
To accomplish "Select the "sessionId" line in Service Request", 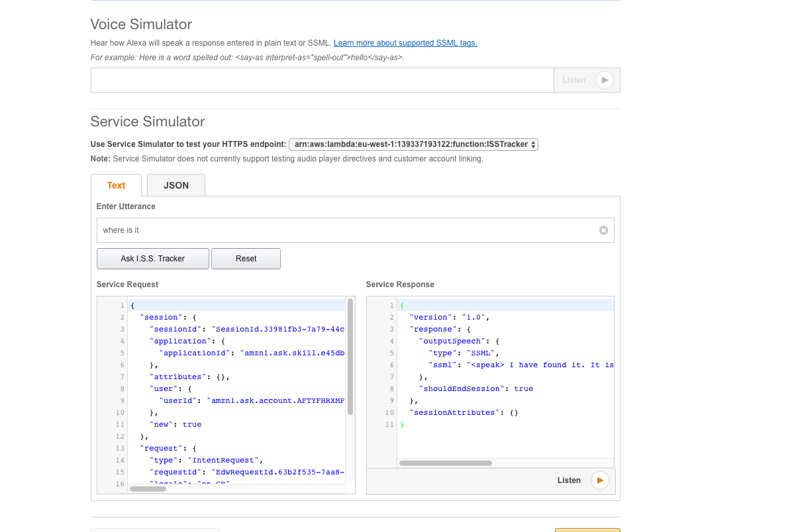I will click(247, 329).
